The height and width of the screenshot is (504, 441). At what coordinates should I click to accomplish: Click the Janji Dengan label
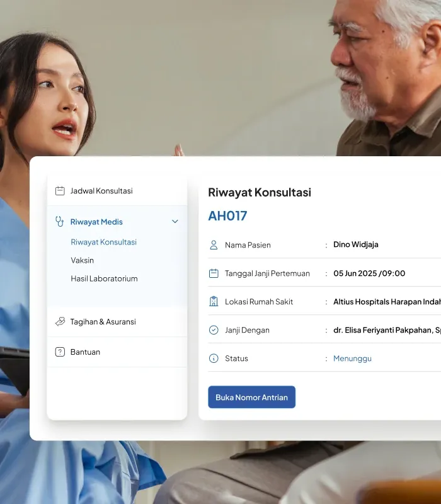click(x=247, y=330)
